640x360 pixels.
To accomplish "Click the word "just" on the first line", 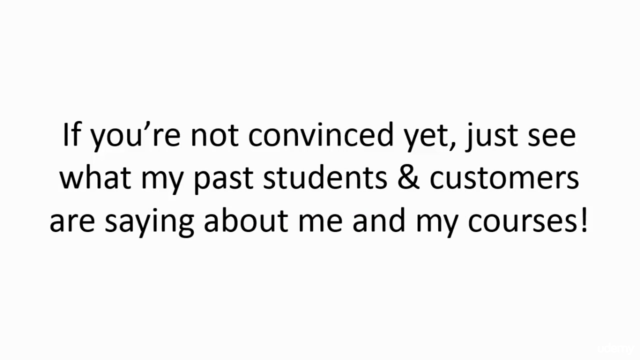I will coord(491,138).
